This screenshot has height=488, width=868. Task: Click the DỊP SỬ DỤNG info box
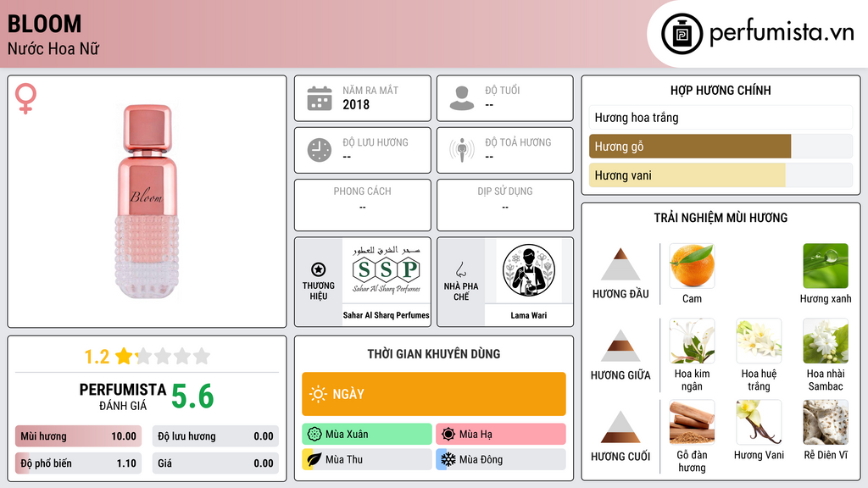pos(505,205)
